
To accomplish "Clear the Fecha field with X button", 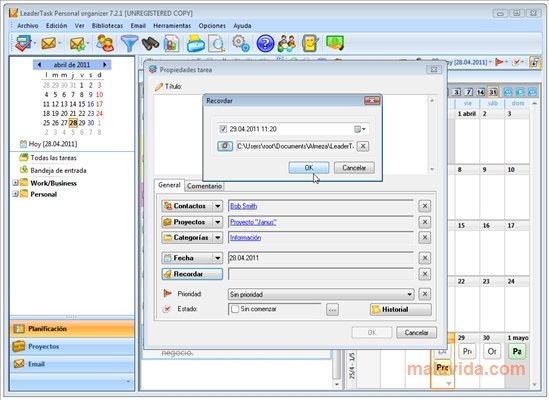I will (424, 258).
